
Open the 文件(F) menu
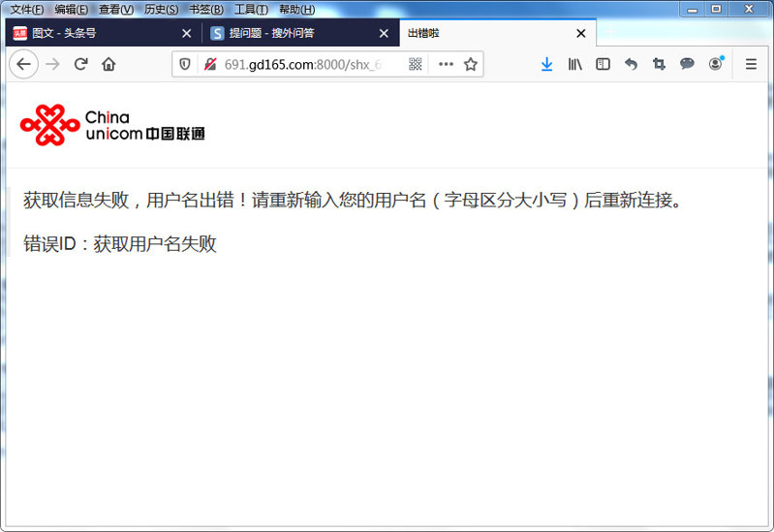tap(27, 9)
